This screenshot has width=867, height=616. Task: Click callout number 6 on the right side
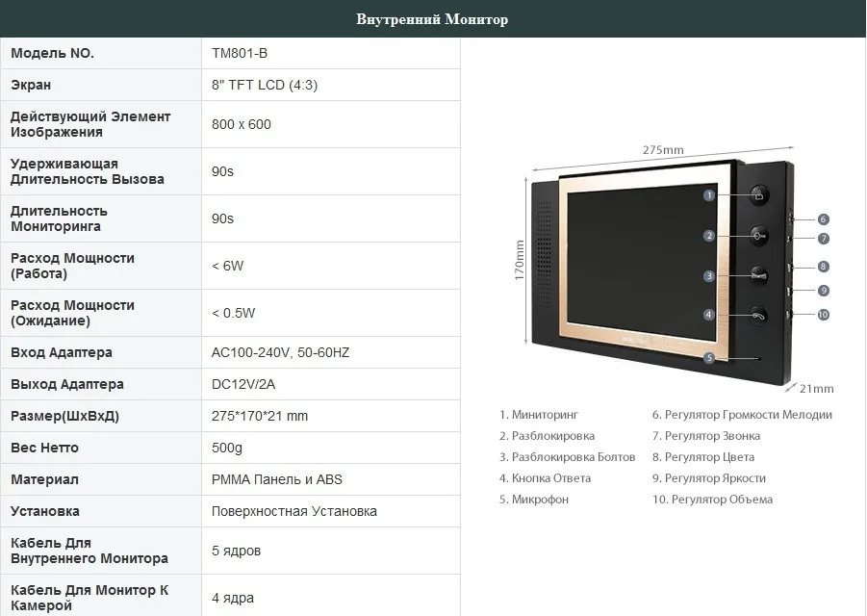pos(824,219)
